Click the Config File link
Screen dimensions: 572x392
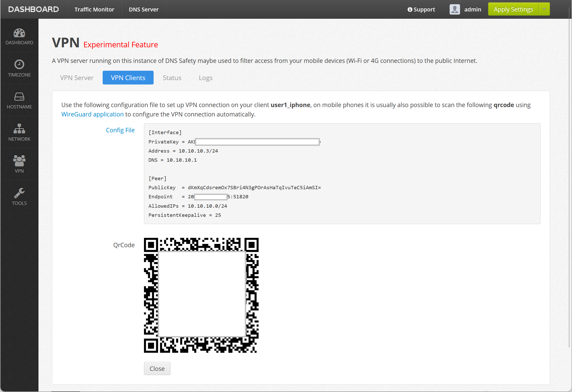coord(120,130)
